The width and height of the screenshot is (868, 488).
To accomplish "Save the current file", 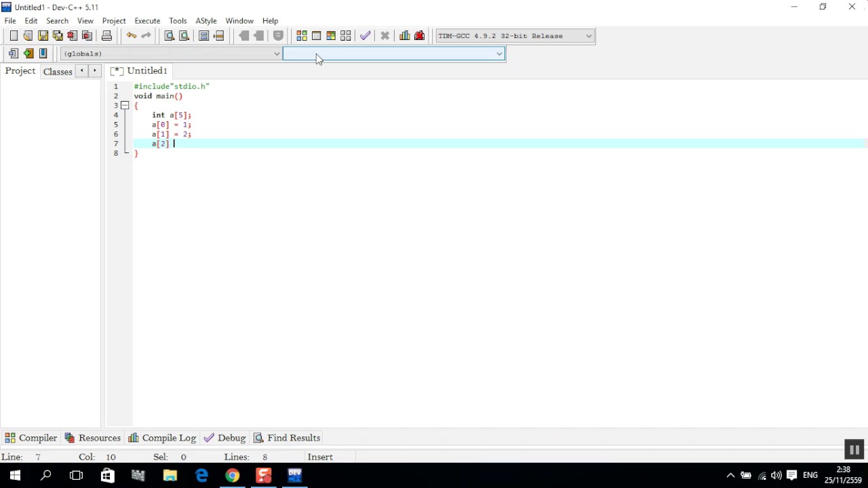I will click(43, 36).
